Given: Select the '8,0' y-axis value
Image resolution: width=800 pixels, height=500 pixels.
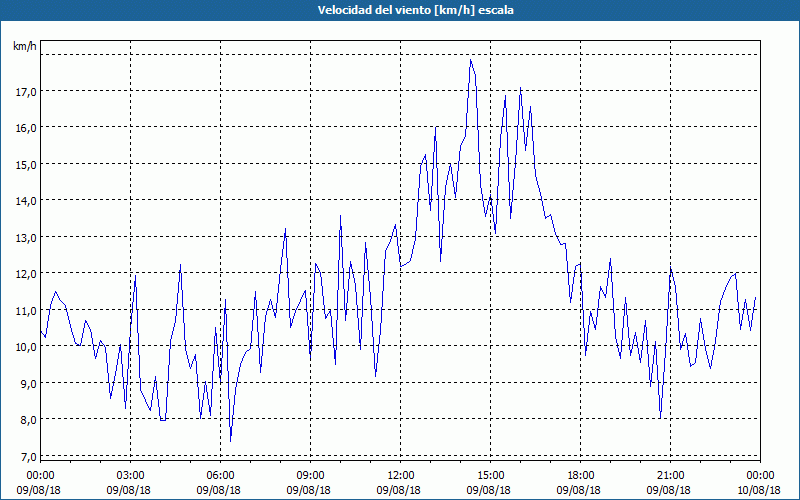Looking at the screenshot, I should pos(29,419).
